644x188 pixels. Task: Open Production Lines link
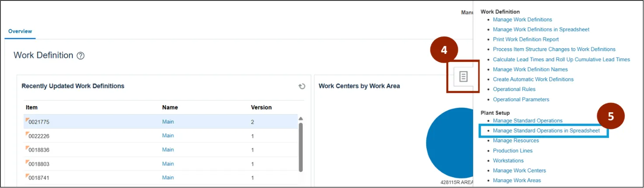pyautogui.click(x=513, y=151)
